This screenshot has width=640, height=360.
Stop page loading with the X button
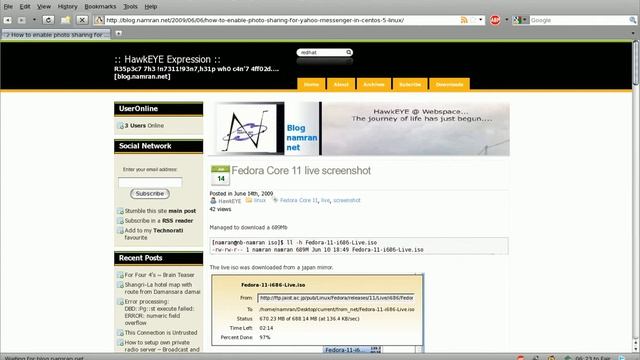point(82,20)
